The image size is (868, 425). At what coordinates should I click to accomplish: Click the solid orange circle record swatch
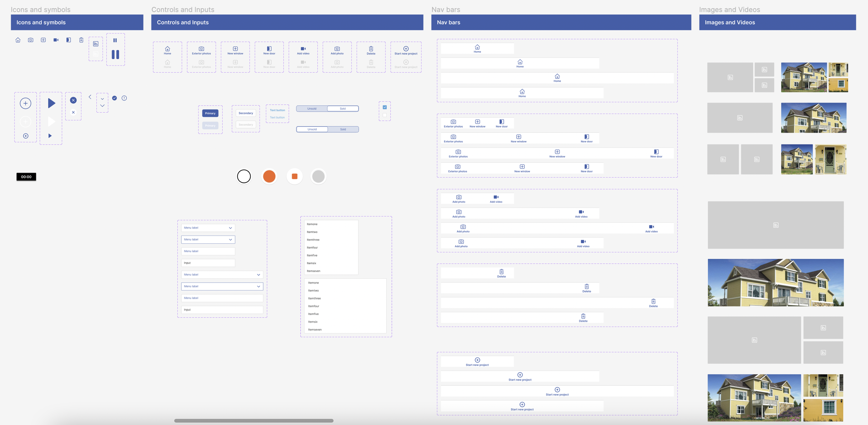(x=269, y=177)
